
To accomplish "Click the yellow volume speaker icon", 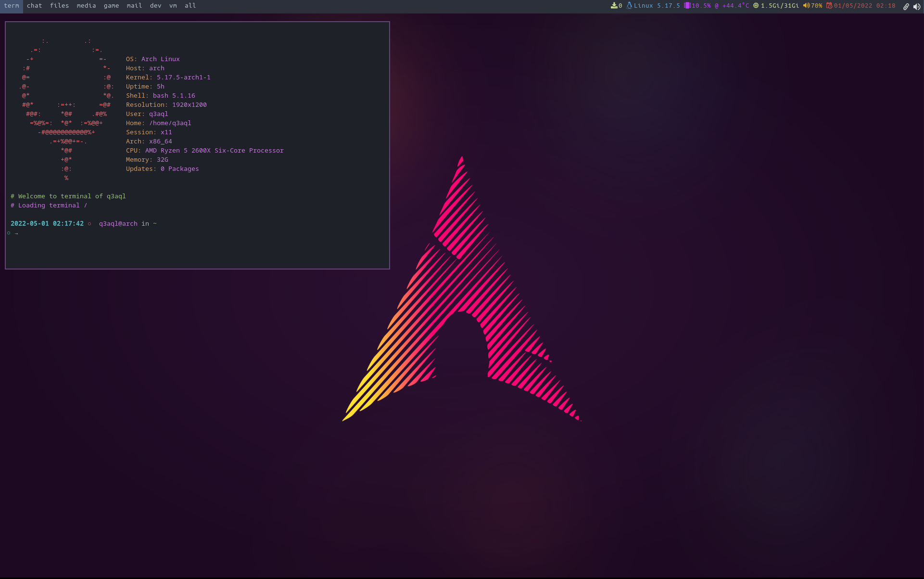I will click(x=806, y=6).
